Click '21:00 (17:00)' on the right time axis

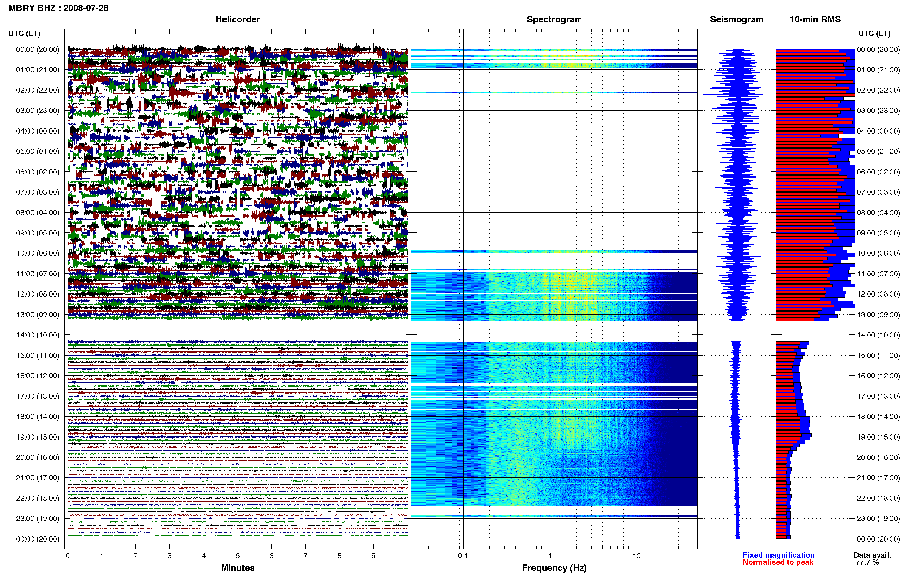tap(878, 477)
